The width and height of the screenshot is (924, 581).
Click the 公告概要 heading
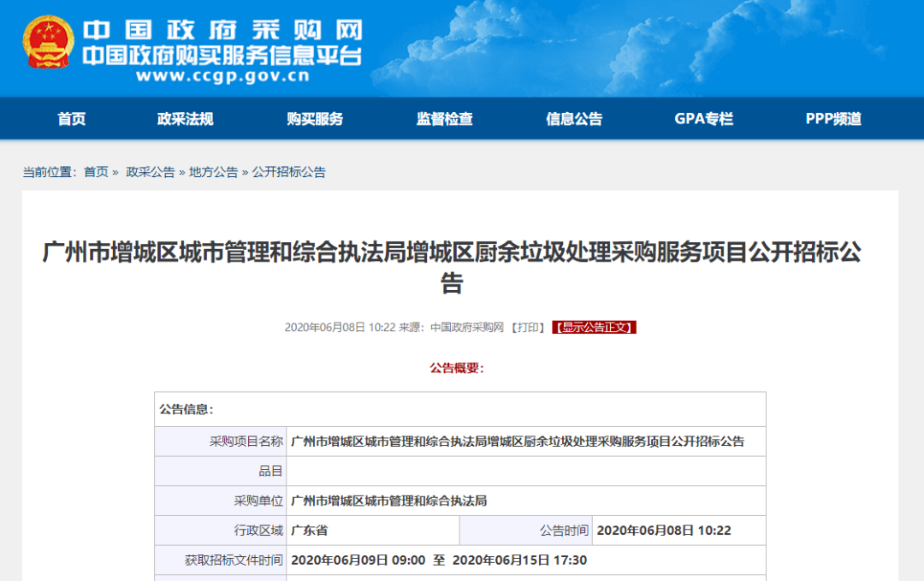tap(457, 368)
